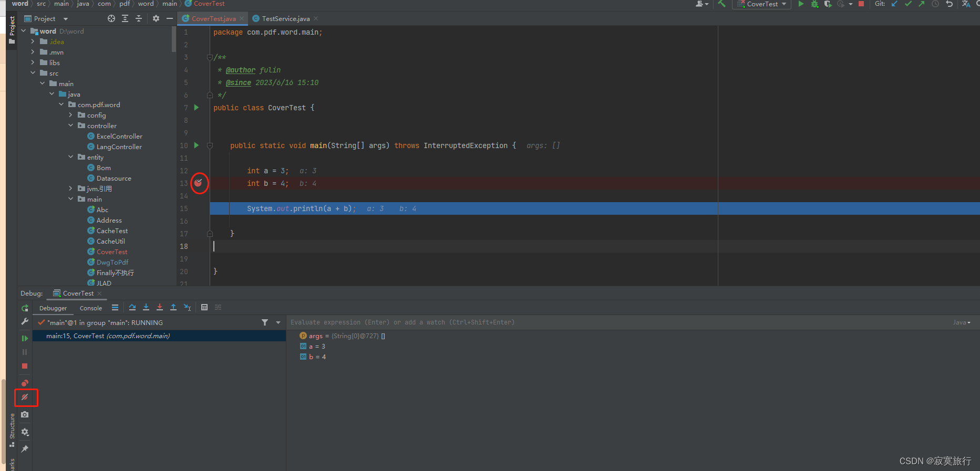Pin the debug tab

pos(25,449)
